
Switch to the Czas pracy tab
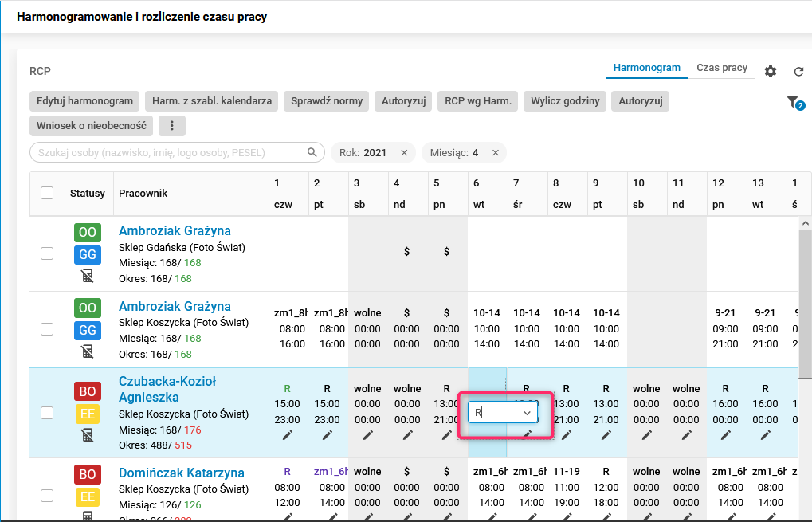pos(721,69)
